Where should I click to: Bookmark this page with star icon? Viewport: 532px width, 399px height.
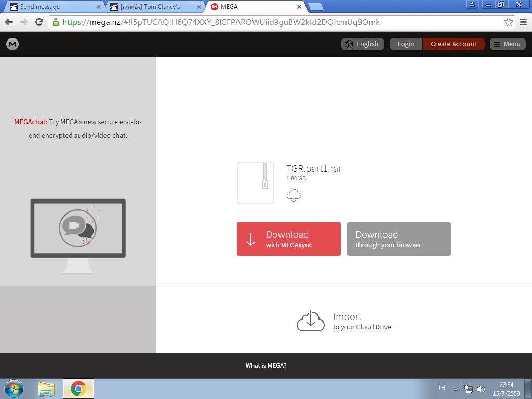[508, 22]
